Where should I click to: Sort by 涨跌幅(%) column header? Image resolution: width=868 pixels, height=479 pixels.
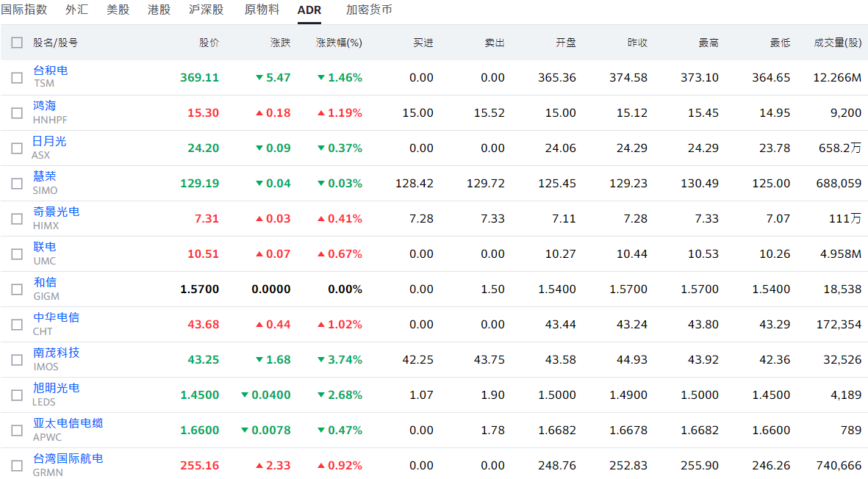(x=339, y=43)
